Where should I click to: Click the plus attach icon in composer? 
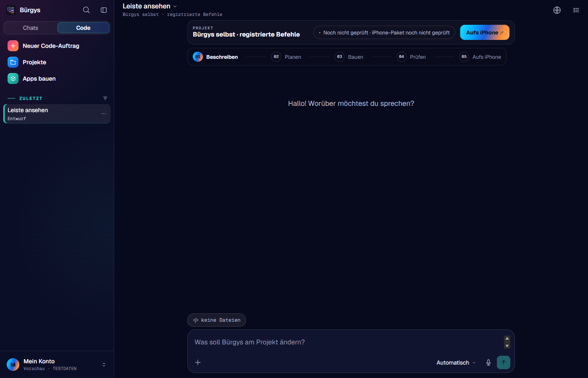click(x=198, y=362)
